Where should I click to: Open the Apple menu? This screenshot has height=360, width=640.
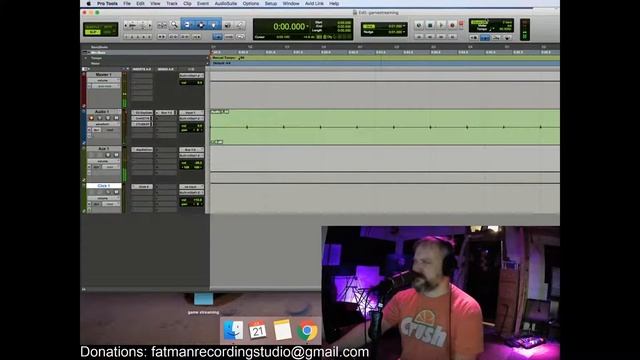point(89,4)
